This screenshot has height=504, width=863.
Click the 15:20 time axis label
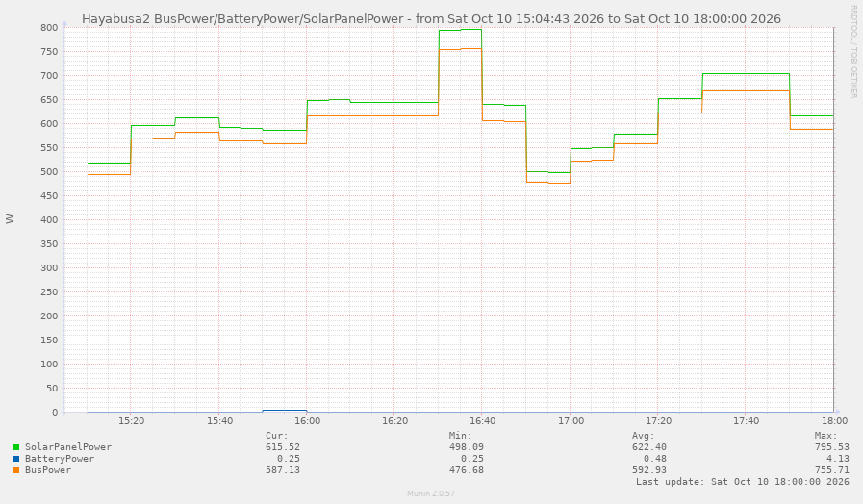point(131,421)
